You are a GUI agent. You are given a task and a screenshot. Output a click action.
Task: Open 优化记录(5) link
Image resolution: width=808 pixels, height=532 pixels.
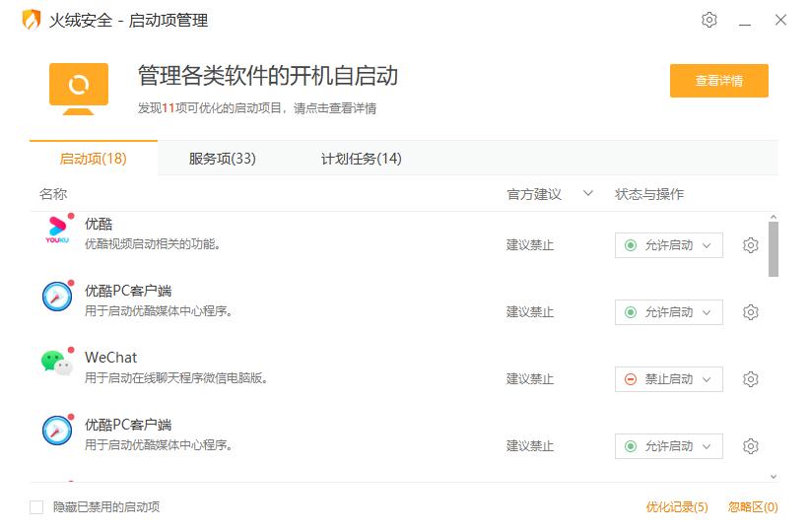click(x=677, y=507)
